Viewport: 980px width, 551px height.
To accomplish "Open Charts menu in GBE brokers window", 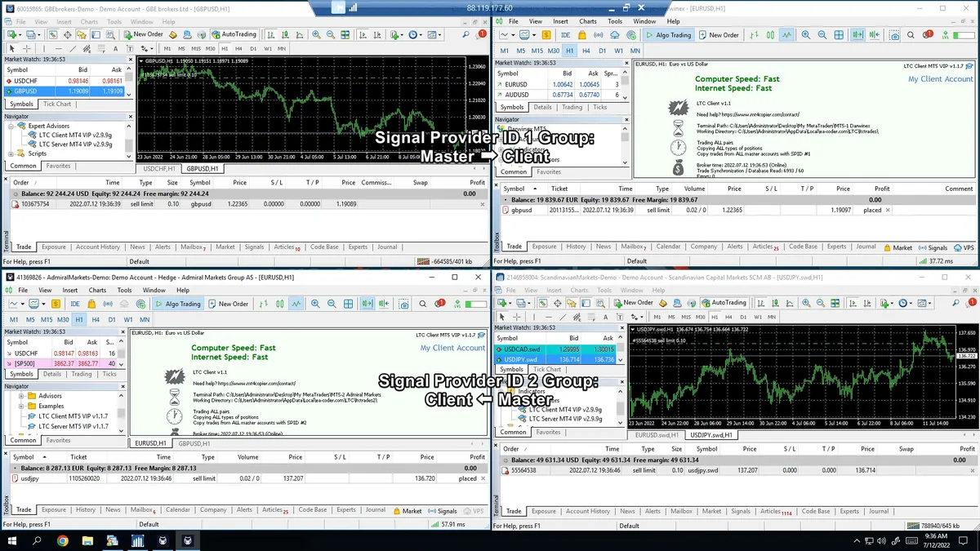I will pos(89,22).
